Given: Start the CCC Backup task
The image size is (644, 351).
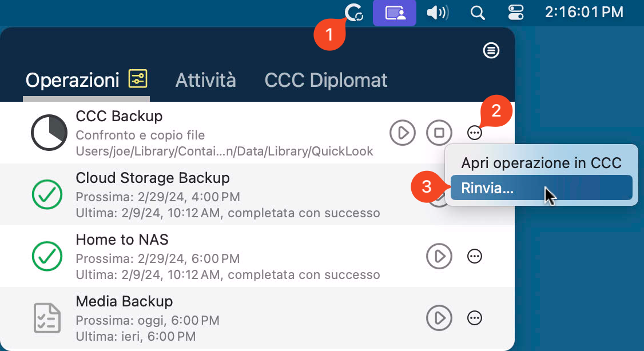Looking at the screenshot, I should 403,133.
